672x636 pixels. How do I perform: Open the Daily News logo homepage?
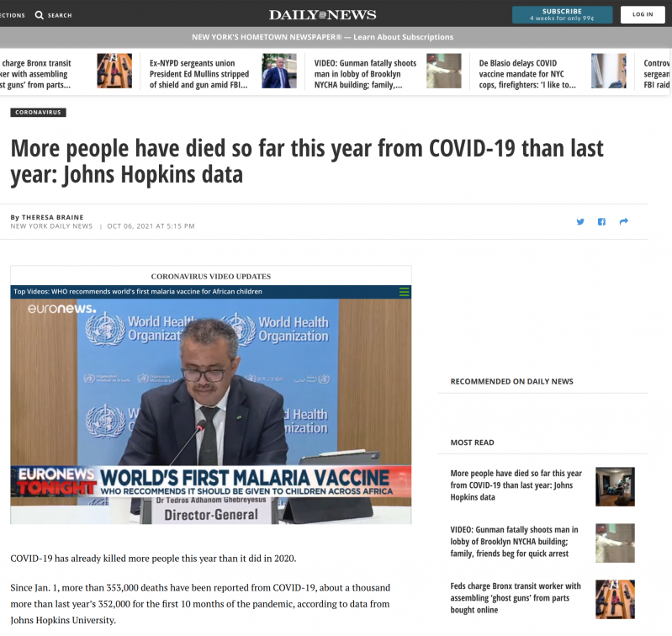322,14
